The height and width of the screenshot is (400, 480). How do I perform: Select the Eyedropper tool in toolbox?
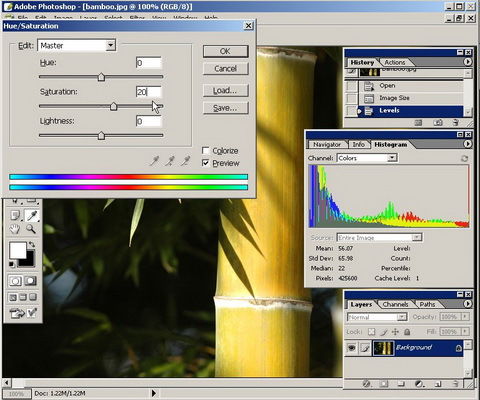tap(32, 216)
